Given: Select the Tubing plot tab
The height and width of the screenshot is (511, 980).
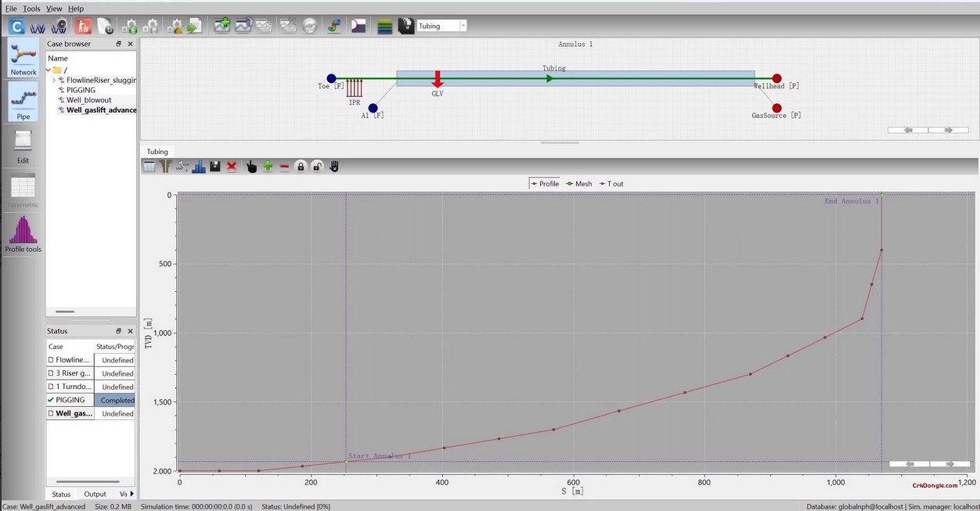Looking at the screenshot, I should [x=157, y=152].
